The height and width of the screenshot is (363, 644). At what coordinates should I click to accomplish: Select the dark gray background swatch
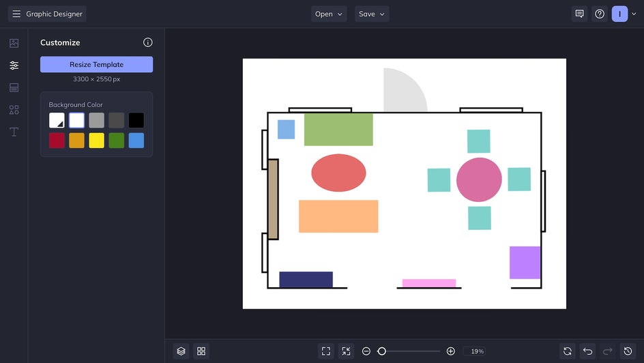click(x=117, y=120)
